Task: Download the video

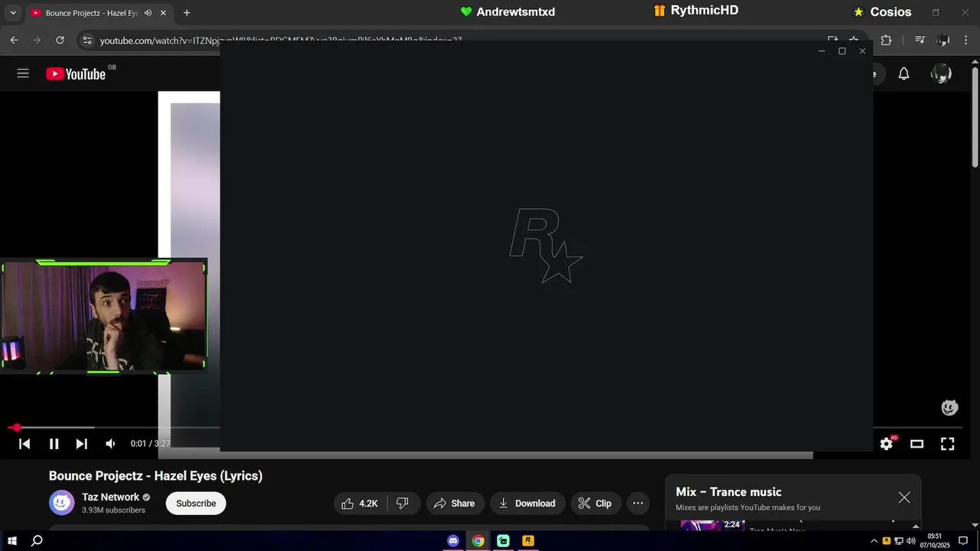Action: [x=528, y=503]
